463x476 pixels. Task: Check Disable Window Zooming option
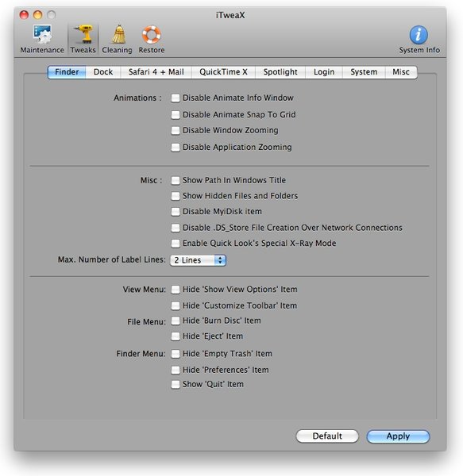(176, 131)
